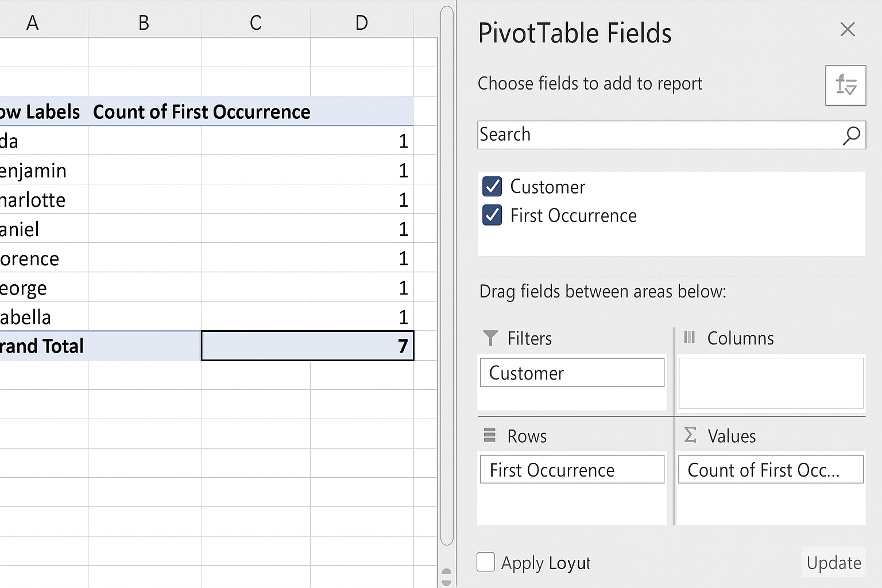Screen dimensions: 882x588
Task: Select the Customer field in Filters area
Action: tap(572, 373)
